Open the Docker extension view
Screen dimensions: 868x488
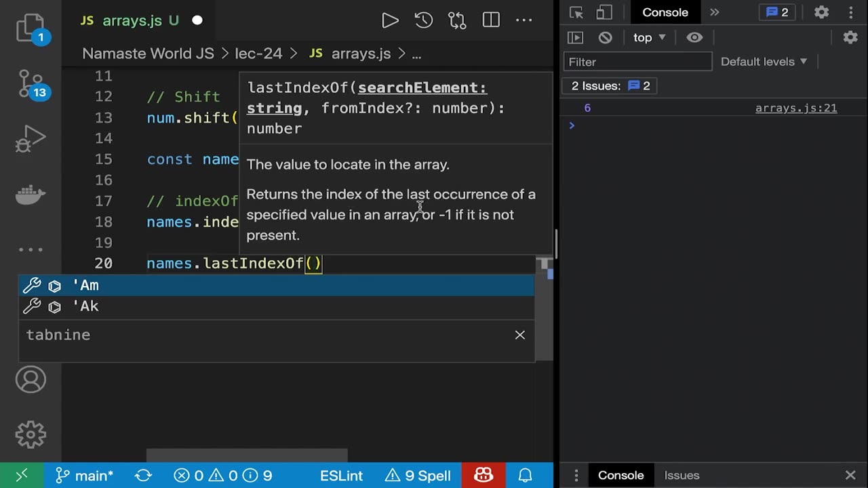click(31, 195)
